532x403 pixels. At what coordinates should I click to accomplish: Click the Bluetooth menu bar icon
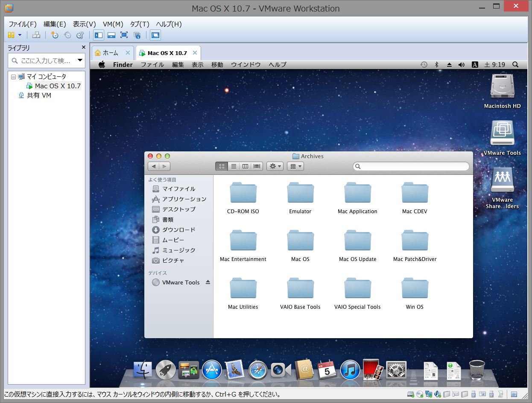pos(436,65)
